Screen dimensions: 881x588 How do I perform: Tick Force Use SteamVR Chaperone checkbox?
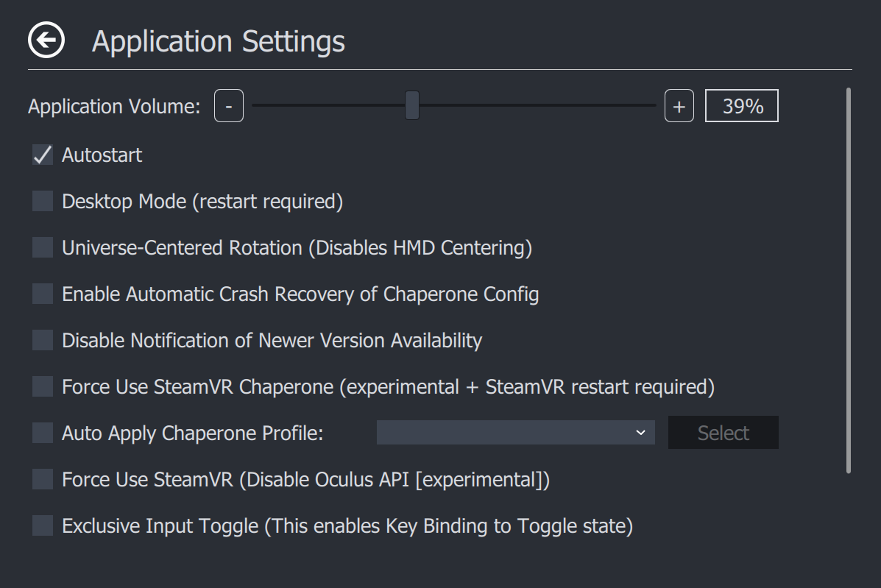[x=43, y=387]
